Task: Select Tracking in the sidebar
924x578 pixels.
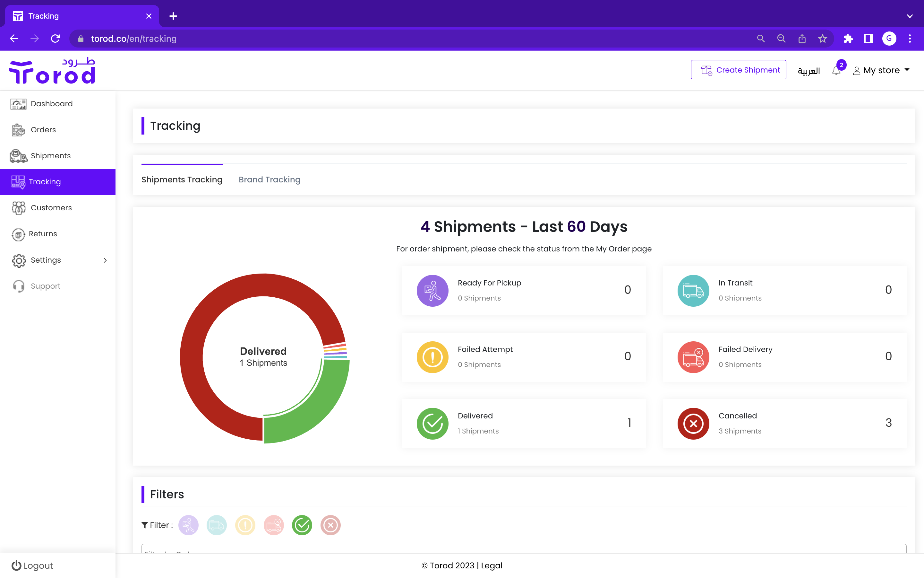Action: tap(58, 182)
